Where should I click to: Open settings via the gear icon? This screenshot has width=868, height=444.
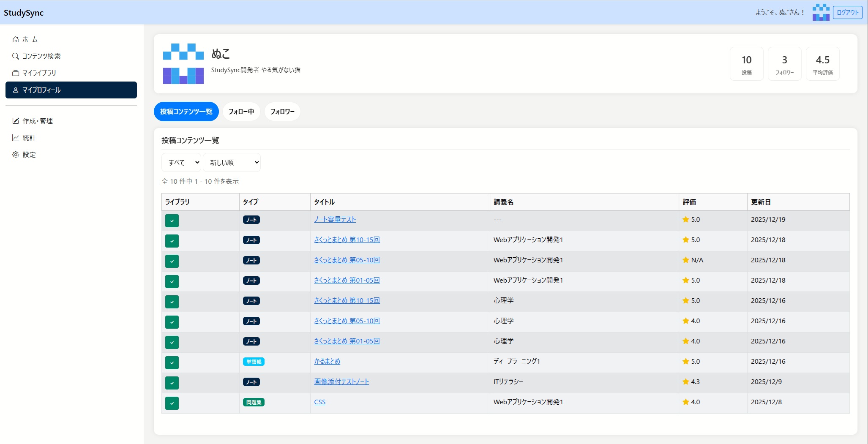(16, 155)
